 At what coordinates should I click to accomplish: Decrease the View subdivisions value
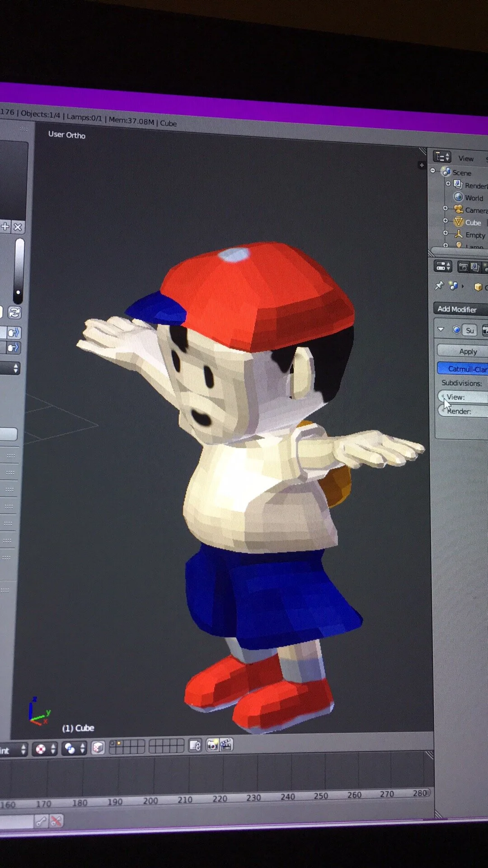point(442,397)
